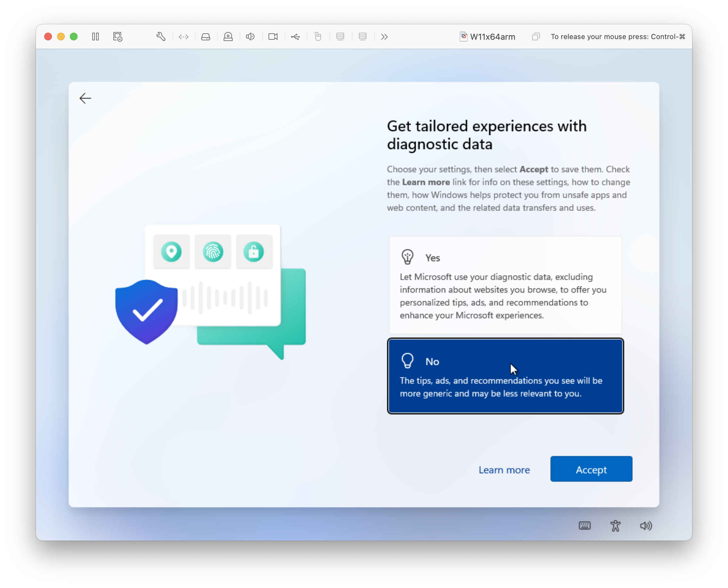Expand hidden toolbar items with the chevron

[x=384, y=37]
